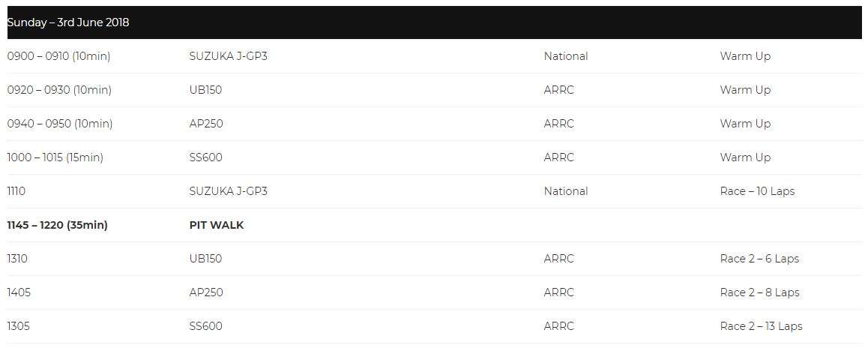Select the 1405 start time for AP250
Screen dimensions: 868x348
pos(19,292)
